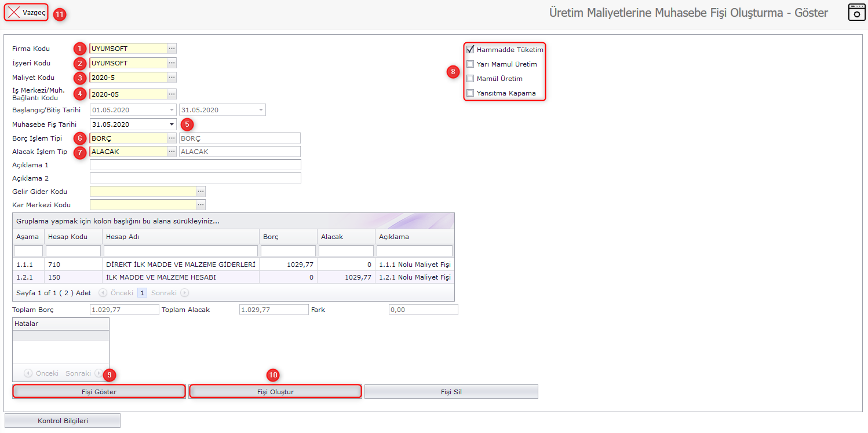Click the Açıklama 1 text field
This screenshot has width=868, height=433.
(x=195, y=165)
